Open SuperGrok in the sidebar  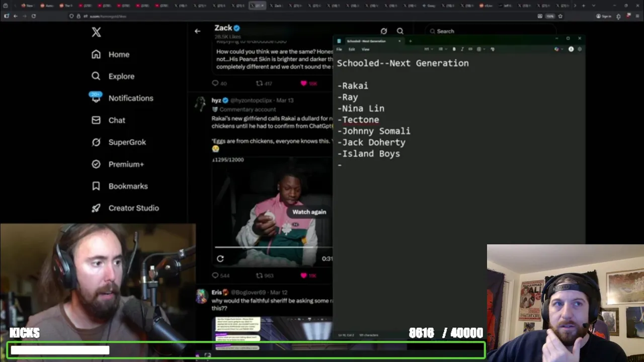pyautogui.click(x=119, y=142)
